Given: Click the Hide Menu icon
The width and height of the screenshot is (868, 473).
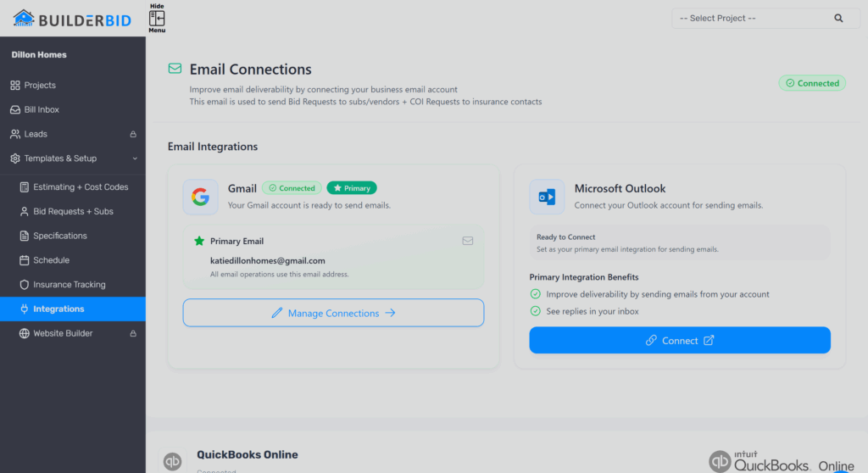Looking at the screenshot, I should (x=157, y=18).
